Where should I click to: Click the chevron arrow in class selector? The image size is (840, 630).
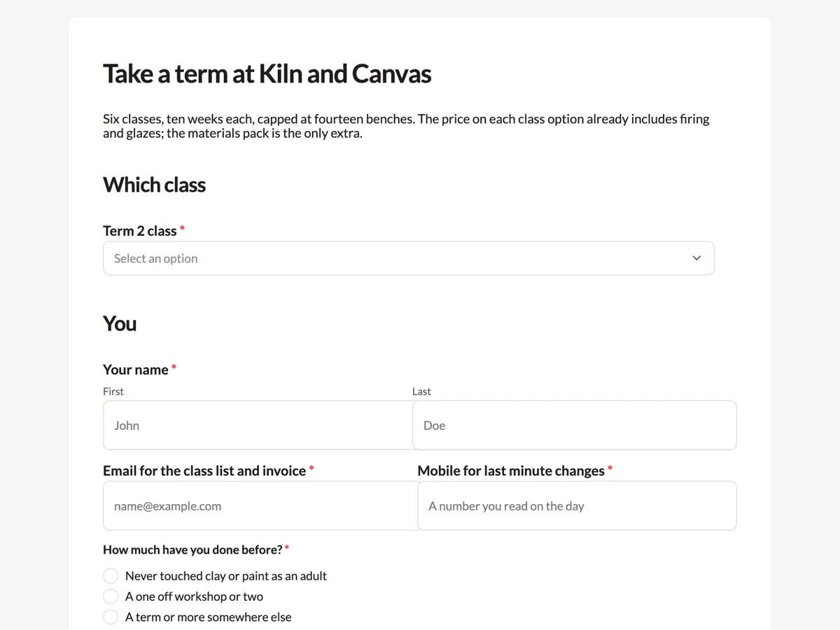(x=696, y=258)
